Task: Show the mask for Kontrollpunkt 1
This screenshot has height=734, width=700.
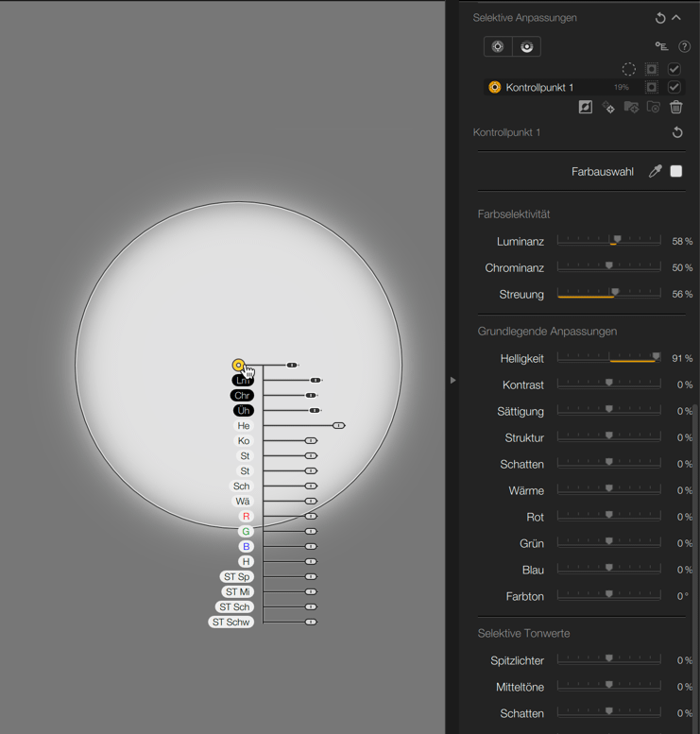Action: click(651, 87)
